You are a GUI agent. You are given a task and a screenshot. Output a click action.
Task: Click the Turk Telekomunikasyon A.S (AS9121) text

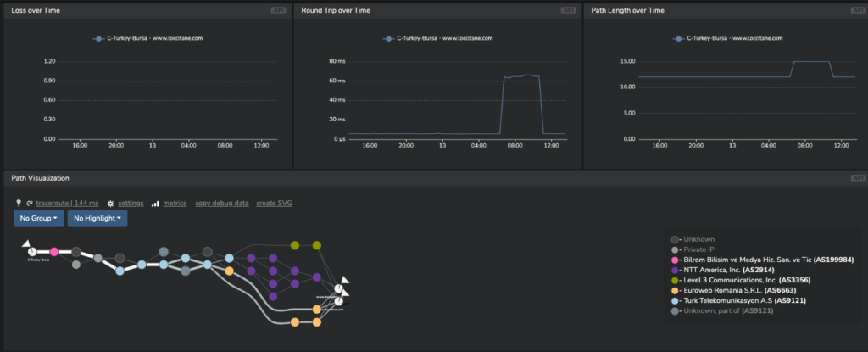click(x=745, y=301)
